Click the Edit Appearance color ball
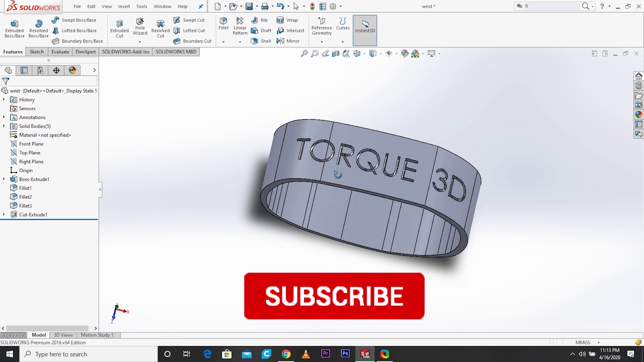 (x=405, y=54)
